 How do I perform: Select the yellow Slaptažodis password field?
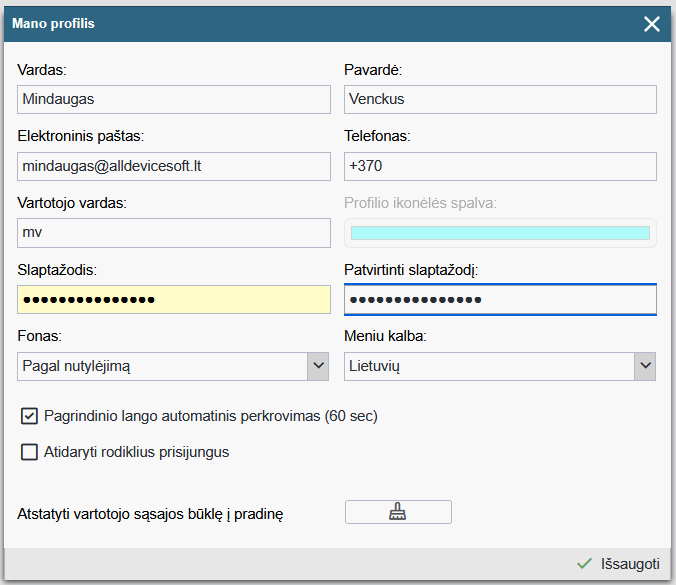[174, 299]
